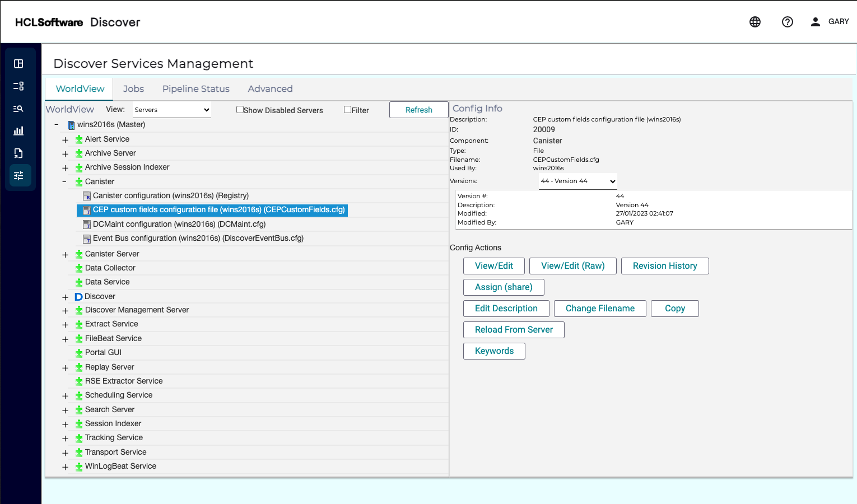The width and height of the screenshot is (857, 504).
Task: Click the Revision History button
Action: coord(664,266)
